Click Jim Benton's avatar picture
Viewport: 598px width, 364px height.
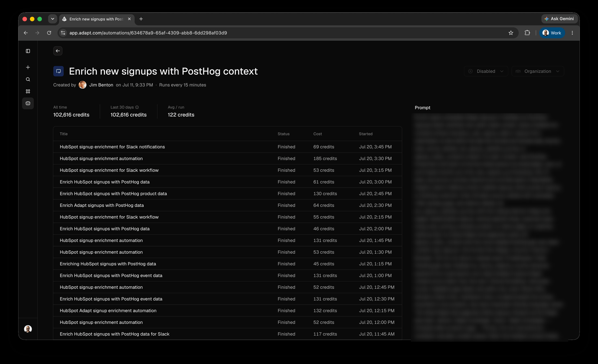pyautogui.click(x=82, y=85)
